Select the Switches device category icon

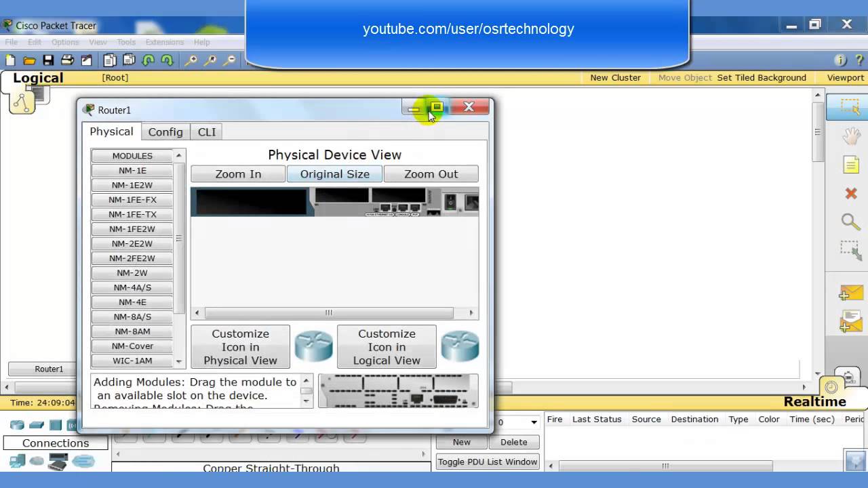(37, 425)
